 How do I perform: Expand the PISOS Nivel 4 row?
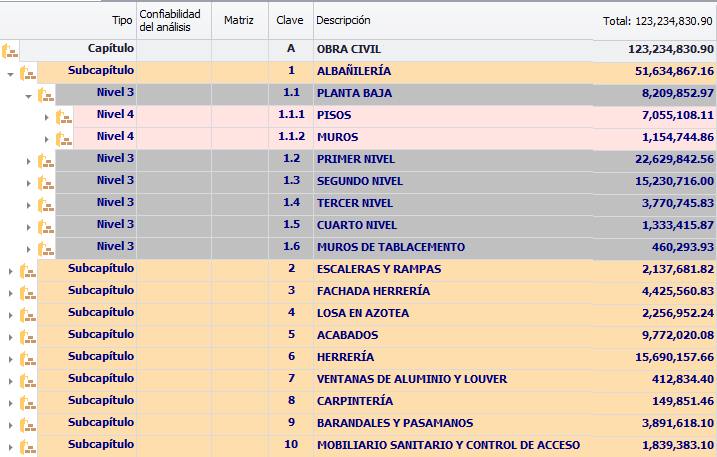47,116
